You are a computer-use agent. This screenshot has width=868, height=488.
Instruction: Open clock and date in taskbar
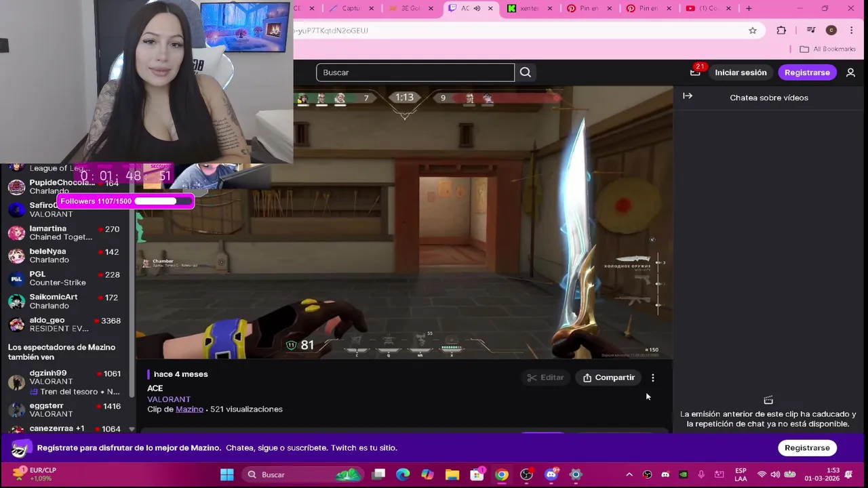tap(823, 474)
